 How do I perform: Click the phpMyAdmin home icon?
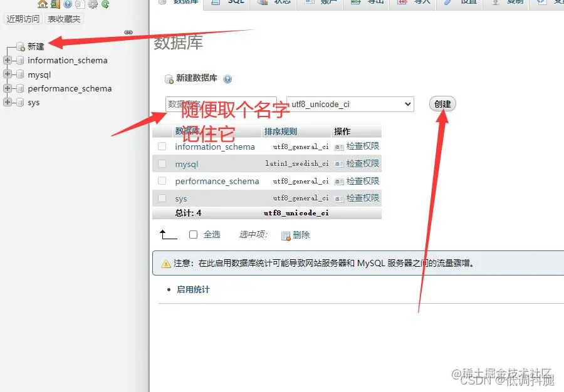pos(42,4)
